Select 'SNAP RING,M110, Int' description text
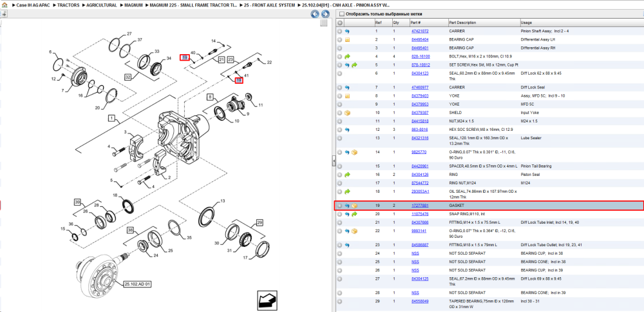644x312 pixels. pos(467,214)
